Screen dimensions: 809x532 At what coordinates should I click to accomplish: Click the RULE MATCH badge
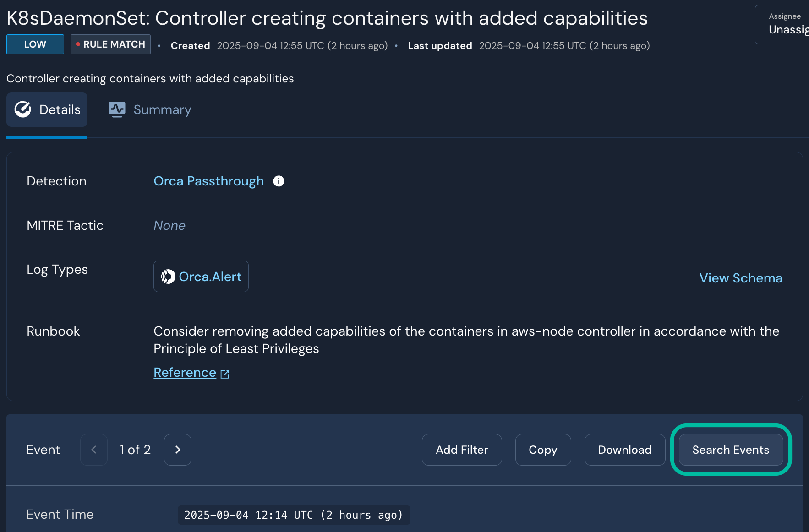[110, 44]
